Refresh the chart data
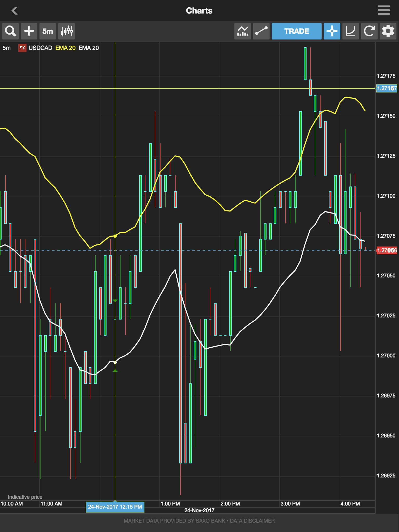The height and width of the screenshot is (532, 399). [369, 31]
